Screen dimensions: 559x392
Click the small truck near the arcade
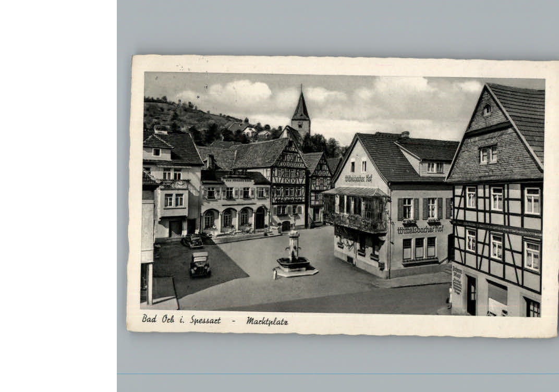click(194, 240)
